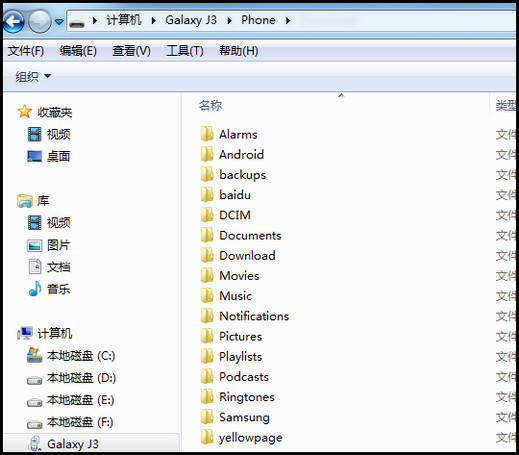Click the device icon in address bar
Screen dimensions: 519x455
[x=77, y=23]
